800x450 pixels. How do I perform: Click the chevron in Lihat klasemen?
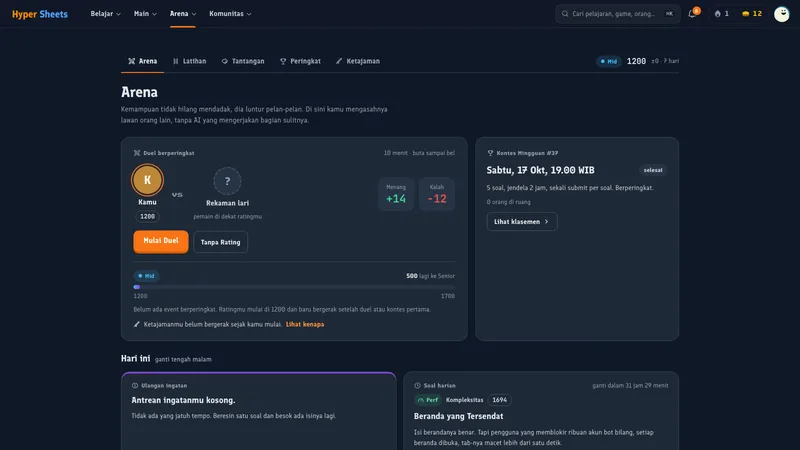click(546, 221)
